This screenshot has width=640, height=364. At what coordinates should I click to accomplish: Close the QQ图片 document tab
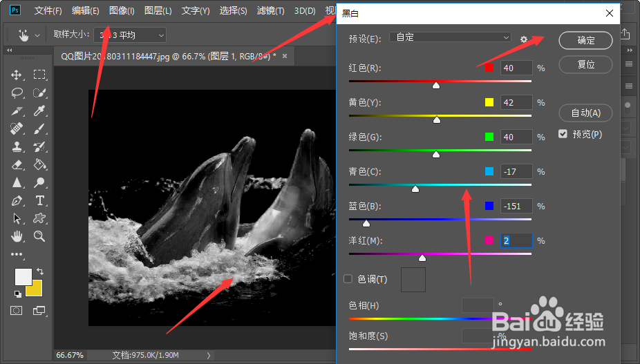(285, 56)
